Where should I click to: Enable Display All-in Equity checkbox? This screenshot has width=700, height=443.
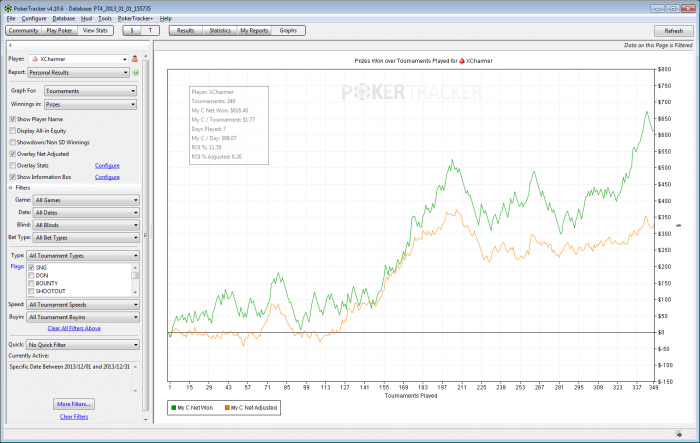point(12,130)
